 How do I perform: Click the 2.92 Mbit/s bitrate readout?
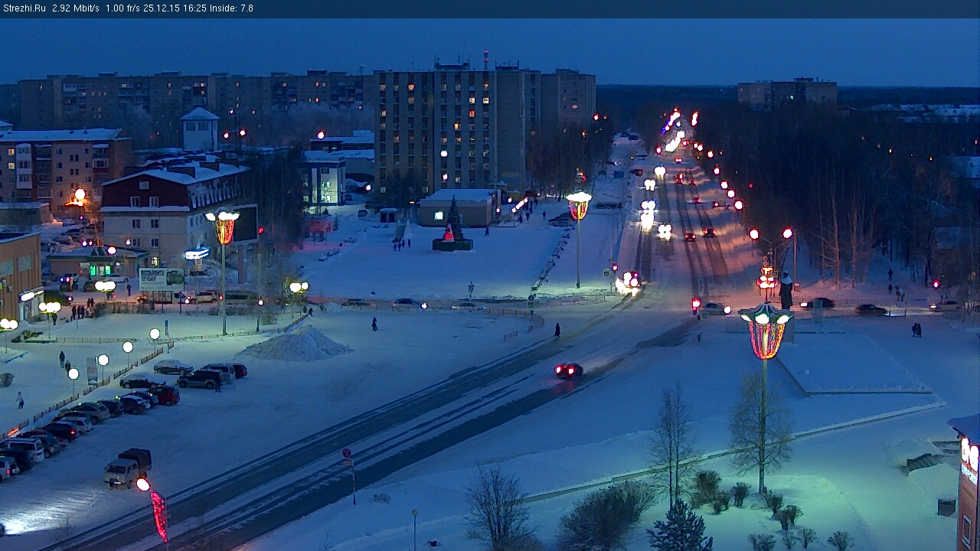[x=76, y=8]
